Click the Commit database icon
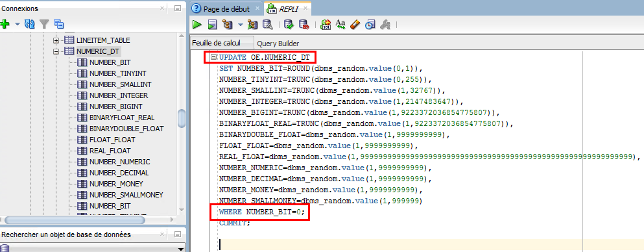Image resolution: width=644 pixels, height=252 pixels. (x=289, y=25)
